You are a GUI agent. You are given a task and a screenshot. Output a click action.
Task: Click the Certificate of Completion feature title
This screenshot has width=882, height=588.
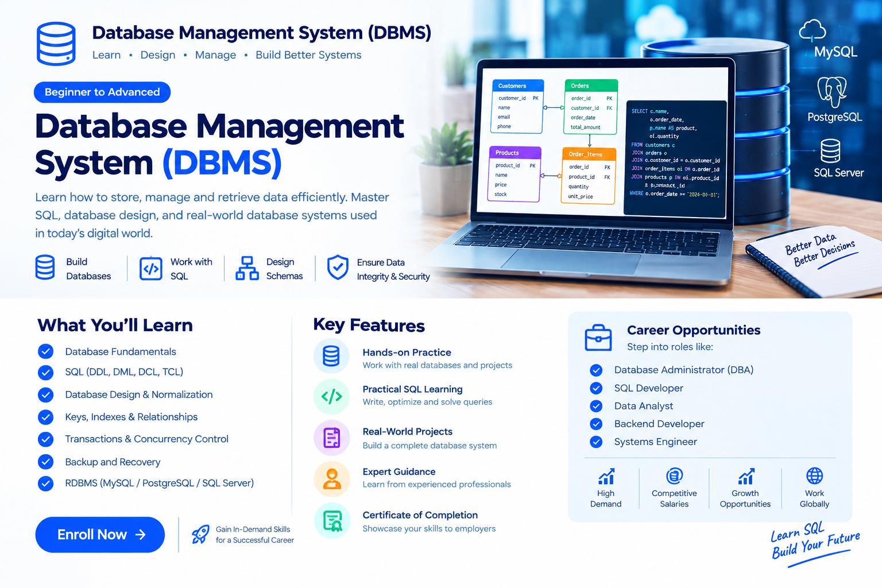(x=420, y=515)
